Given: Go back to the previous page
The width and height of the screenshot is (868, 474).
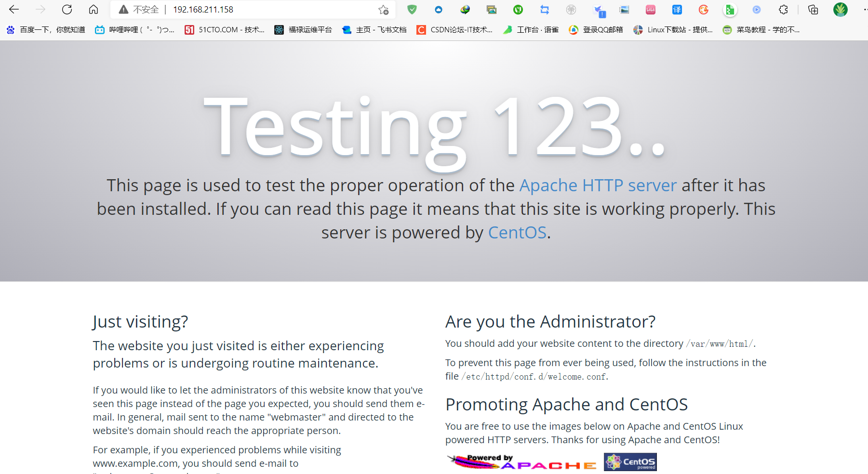Looking at the screenshot, I should (x=14, y=9).
